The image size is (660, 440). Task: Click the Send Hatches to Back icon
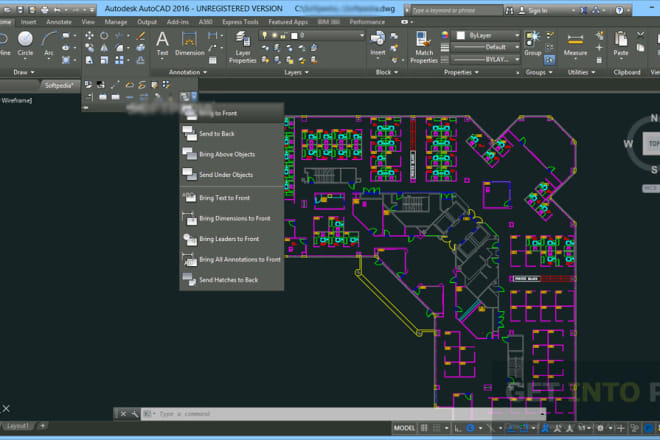189,280
